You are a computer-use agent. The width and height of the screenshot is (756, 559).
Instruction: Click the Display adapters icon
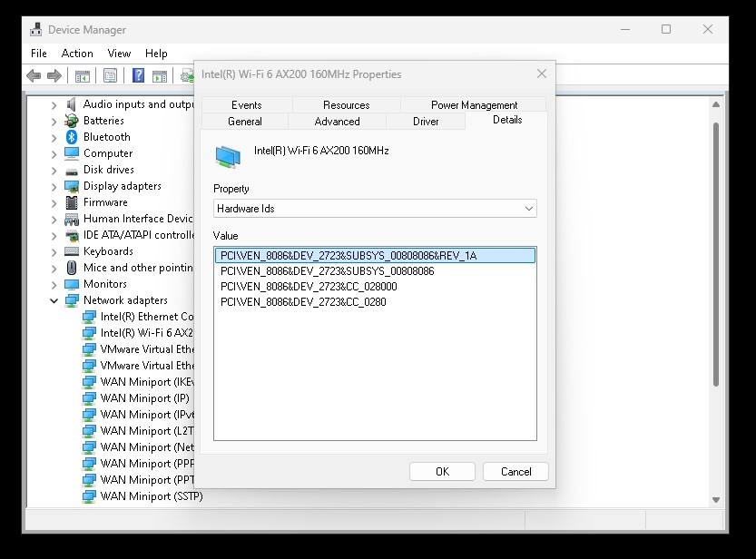pos(72,187)
